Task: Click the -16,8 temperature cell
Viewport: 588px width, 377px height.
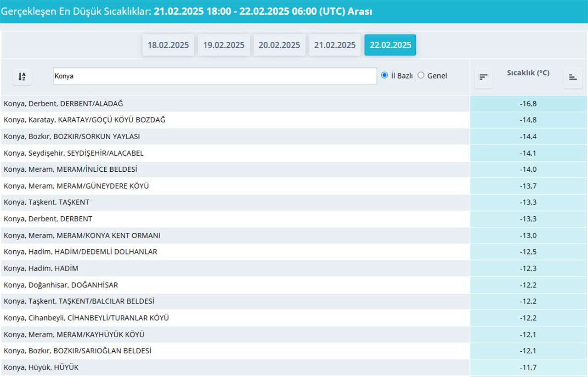Action: [528, 104]
